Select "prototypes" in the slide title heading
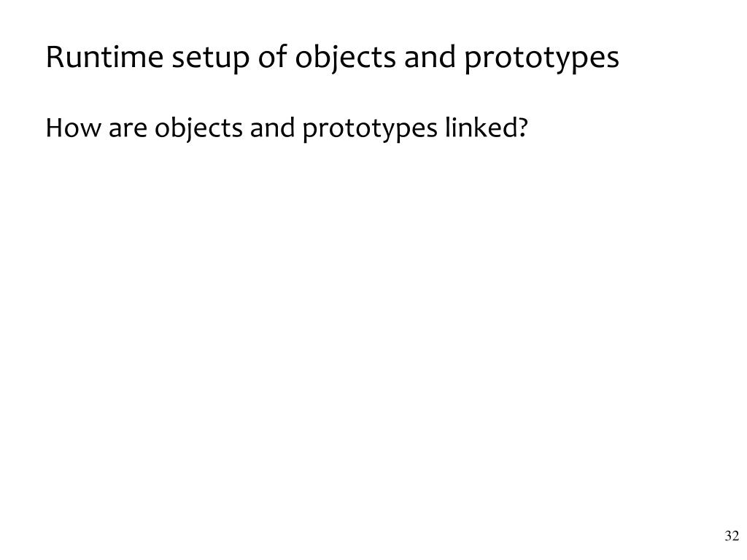Screen dimensions: 747x560 pyautogui.click(x=542, y=58)
